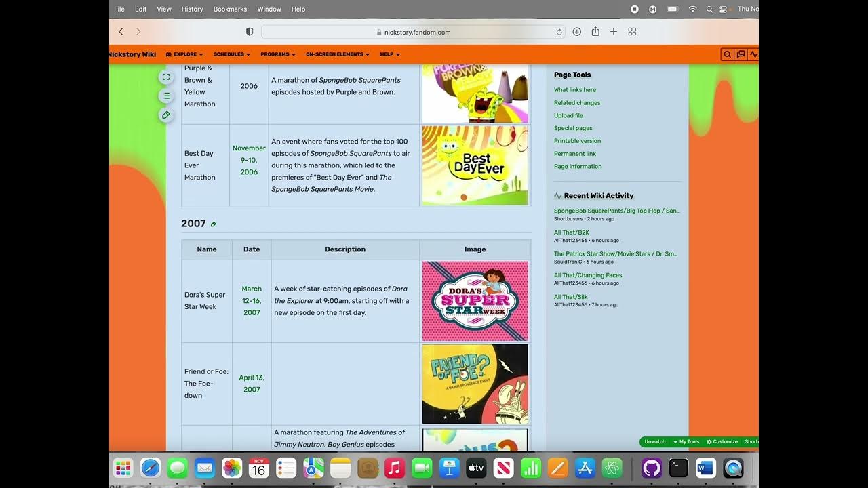
Task: Open a new tab with the plus icon
Action: pyautogui.click(x=614, y=32)
